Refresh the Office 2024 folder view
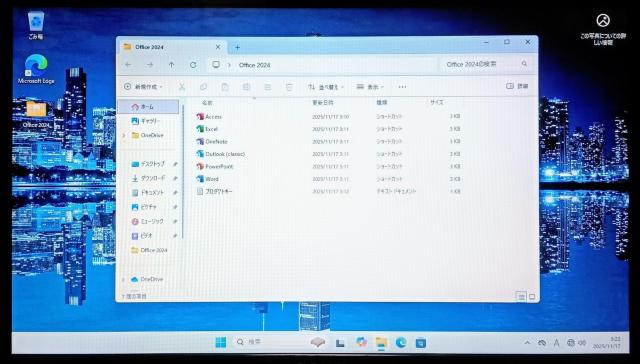Screen dimensions: 640x364 click(x=193, y=65)
